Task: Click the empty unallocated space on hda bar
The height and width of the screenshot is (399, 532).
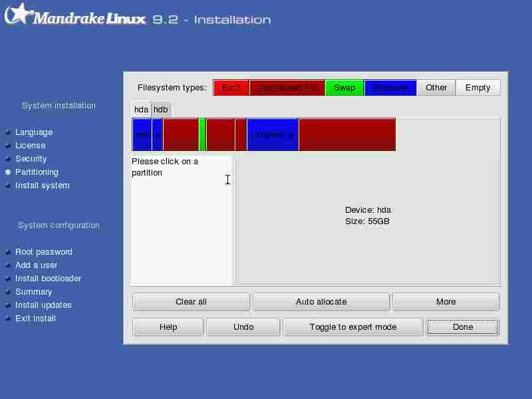Action: (447, 135)
